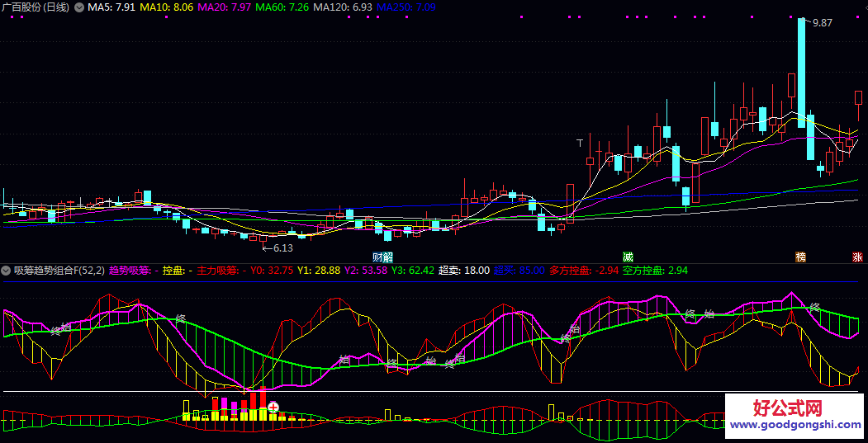Click the red plus circle signal icon
The height and width of the screenshot is (443, 868).
[x=273, y=408]
